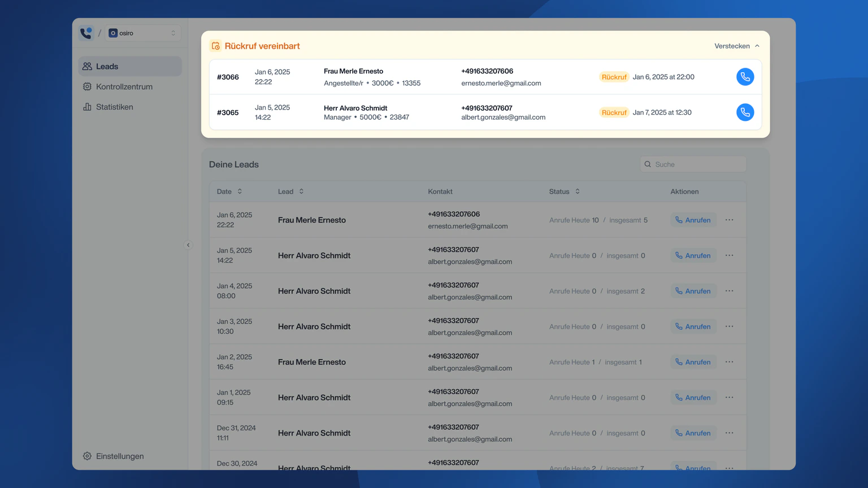Sort the table by Date column
The image size is (868, 488).
[x=240, y=191]
